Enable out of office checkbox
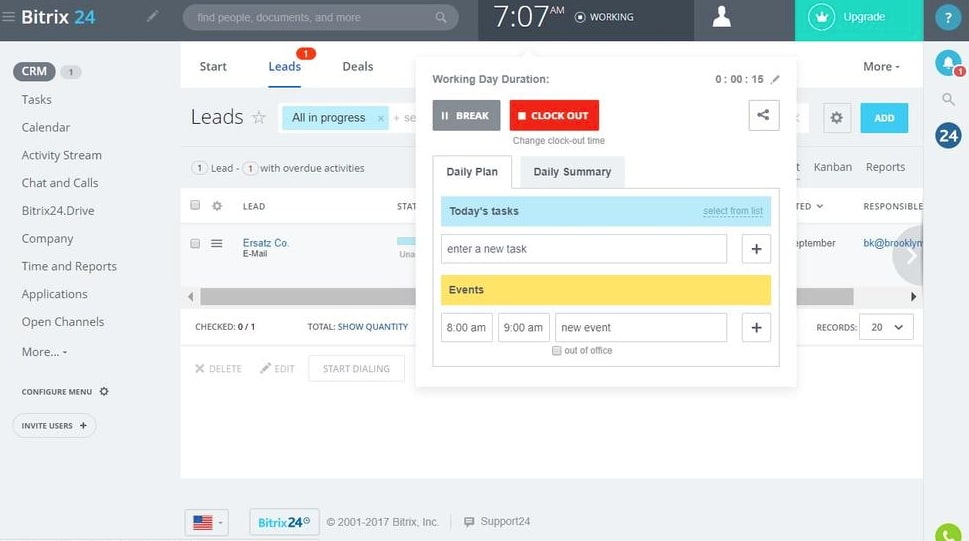Viewport: 969px width, 541px height. (556, 351)
